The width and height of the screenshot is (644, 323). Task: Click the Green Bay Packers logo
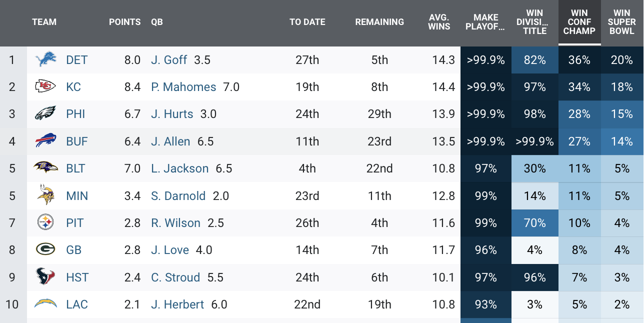pos(45,249)
